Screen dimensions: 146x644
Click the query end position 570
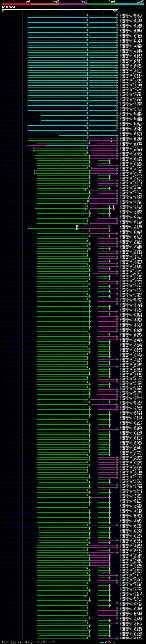(x=115, y=11)
